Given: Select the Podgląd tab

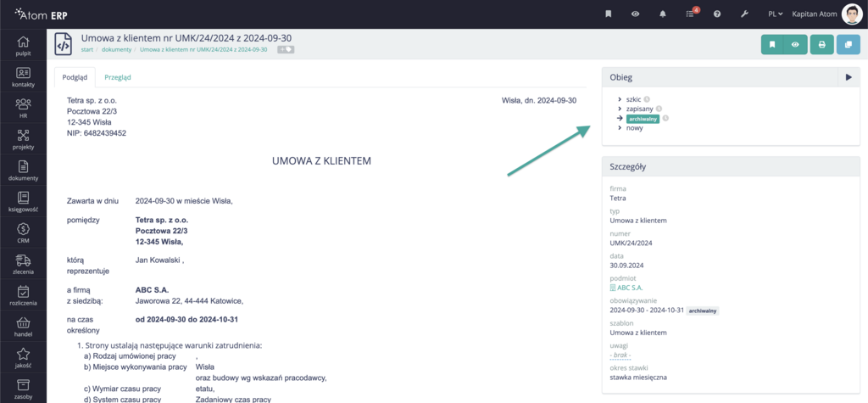Looking at the screenshot, I should [75, 77].
